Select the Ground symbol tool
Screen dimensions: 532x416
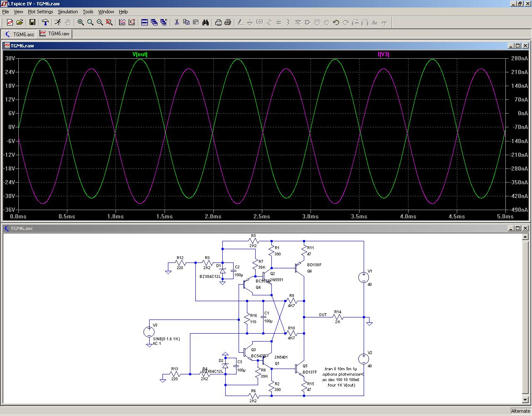[x=250, y=22]
